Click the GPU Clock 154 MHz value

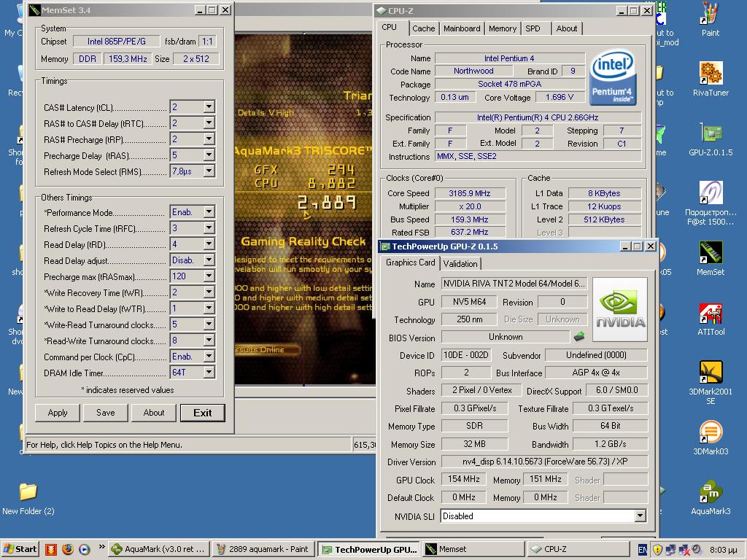pyautogui.click(x=463, y=479)
